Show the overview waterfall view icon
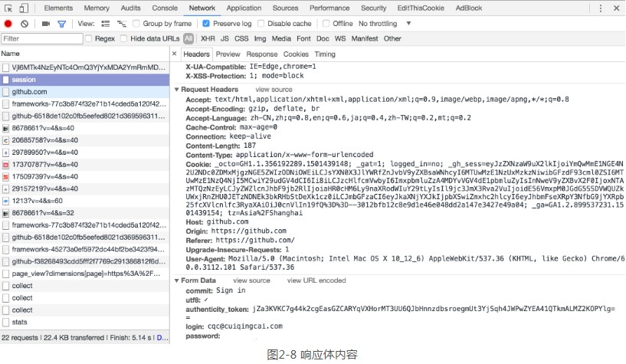The width and height of the screenshot is (626, 364). pyautogui.click(x=121, y=24)
